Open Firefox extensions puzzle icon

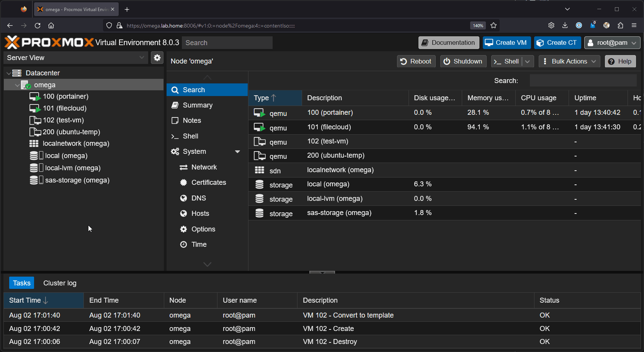click(x=620, y=25)
